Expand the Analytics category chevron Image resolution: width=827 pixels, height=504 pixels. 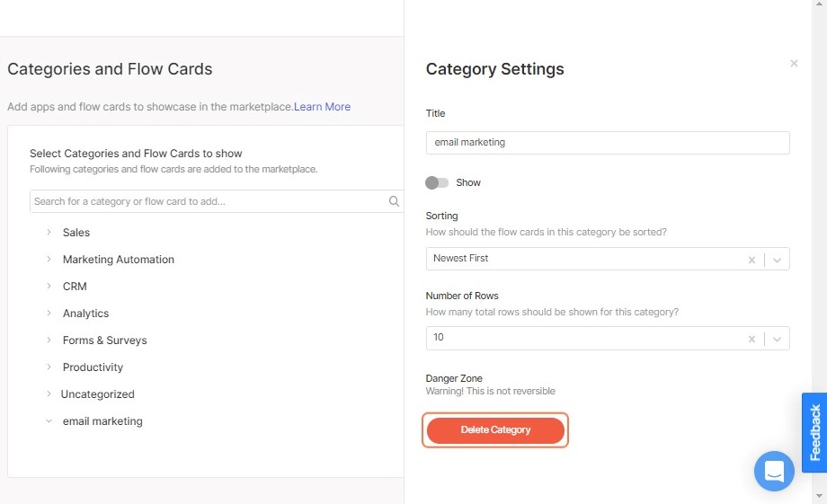pos(49,313)
